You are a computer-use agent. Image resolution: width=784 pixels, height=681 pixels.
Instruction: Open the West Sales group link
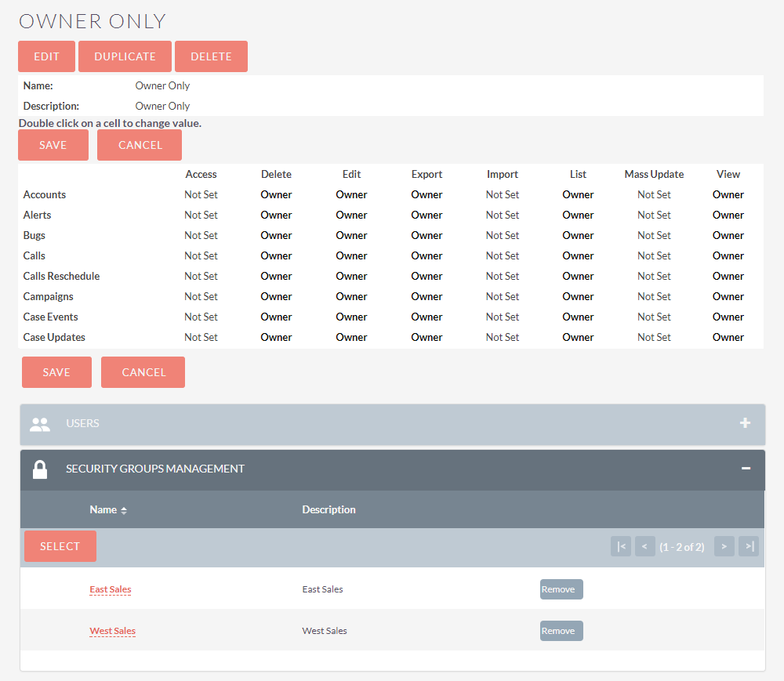[x=112, y=631]
